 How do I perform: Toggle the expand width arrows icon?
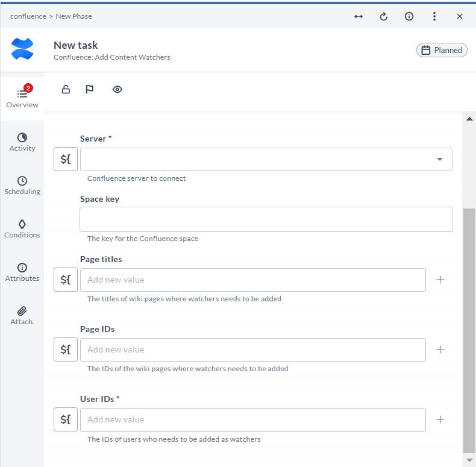(x=359, y=16)
